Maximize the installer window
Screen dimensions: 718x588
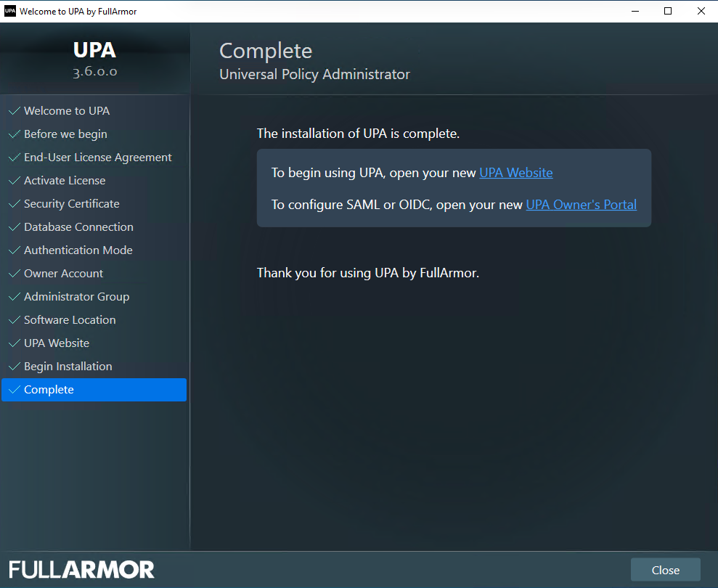(x=667, y=11)
